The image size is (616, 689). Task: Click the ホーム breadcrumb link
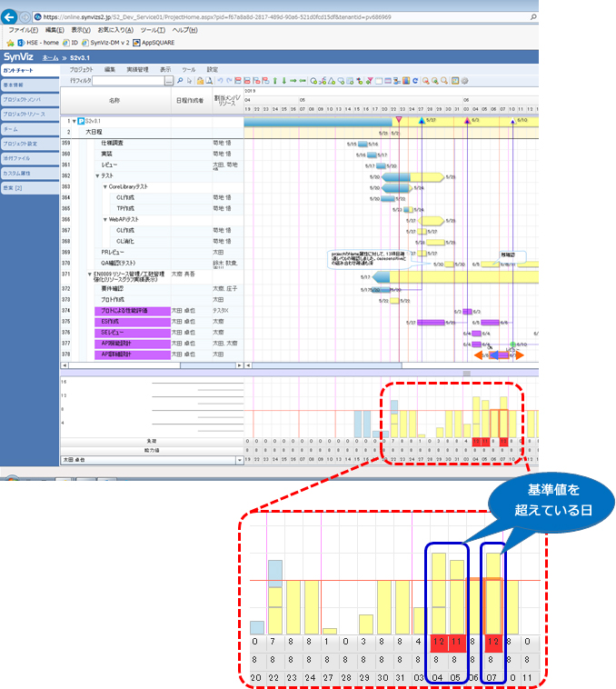pyautogui.click(x=51, y=56)
